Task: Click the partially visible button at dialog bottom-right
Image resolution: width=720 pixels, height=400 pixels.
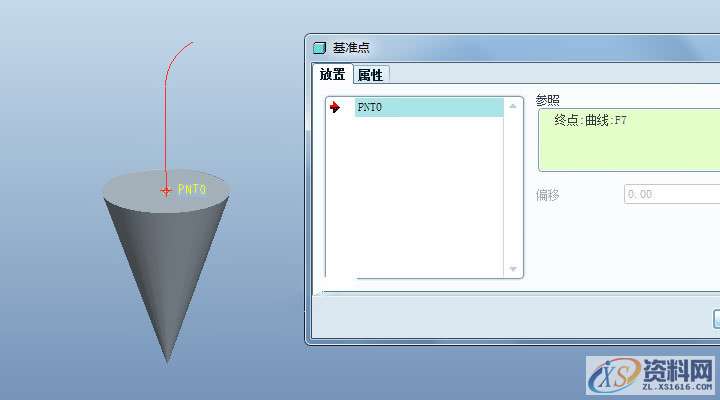Action: coord(716,318)
